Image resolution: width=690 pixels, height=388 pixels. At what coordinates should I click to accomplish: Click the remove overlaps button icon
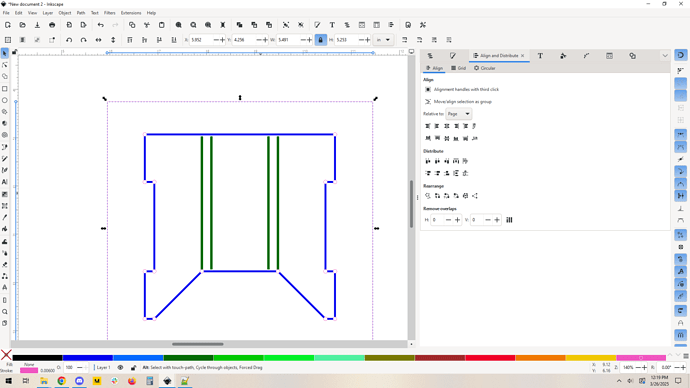tap(509, 220)
